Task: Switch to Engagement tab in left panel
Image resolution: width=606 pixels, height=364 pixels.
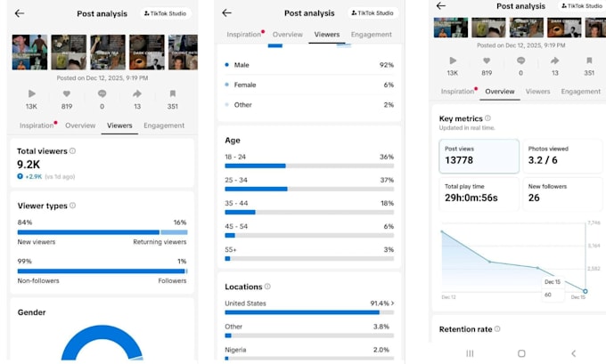Action: (164, 125)
